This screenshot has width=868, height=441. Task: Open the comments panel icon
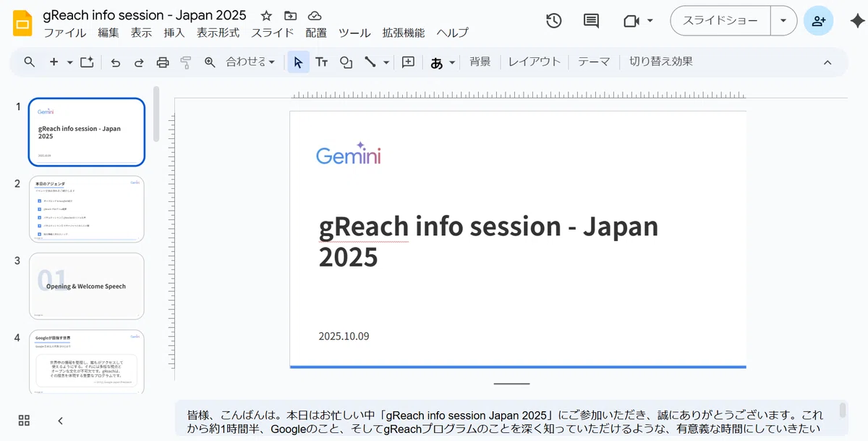click(x=591, y=21)
